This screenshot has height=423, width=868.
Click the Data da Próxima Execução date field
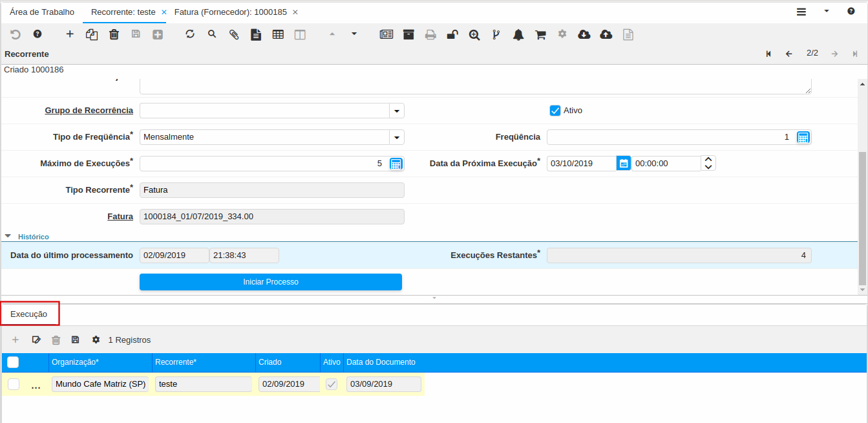[581, 164]
